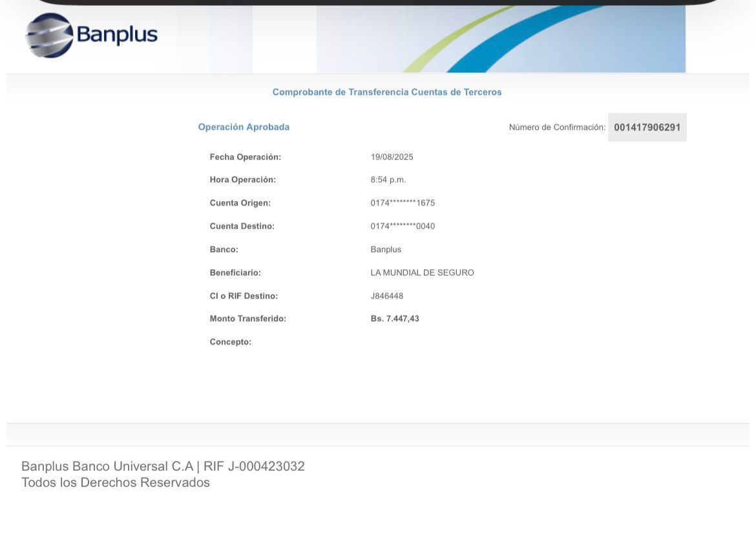The image size is (756, 554).
Task: Click the Fecha Operación label
Action: [x=245, y=157]
